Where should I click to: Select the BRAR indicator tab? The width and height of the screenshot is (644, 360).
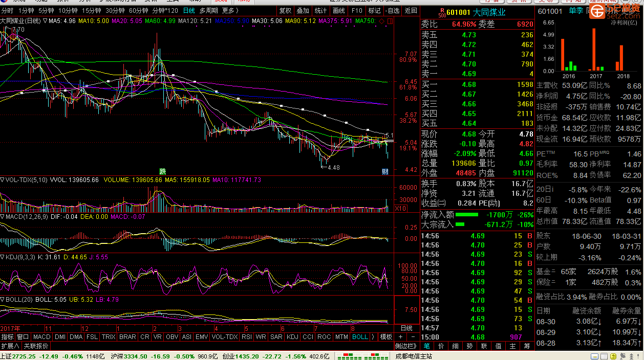[x=127, y=337]
